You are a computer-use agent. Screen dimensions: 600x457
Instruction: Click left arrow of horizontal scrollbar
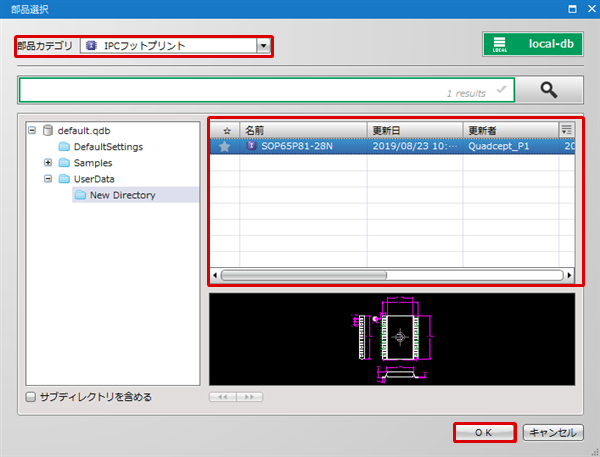[215, 275]
